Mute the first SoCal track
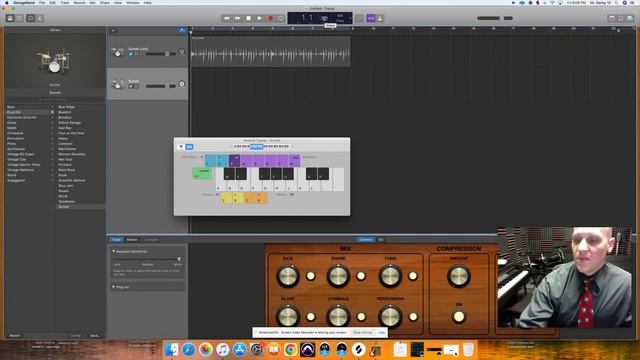 tap(131, 54)
